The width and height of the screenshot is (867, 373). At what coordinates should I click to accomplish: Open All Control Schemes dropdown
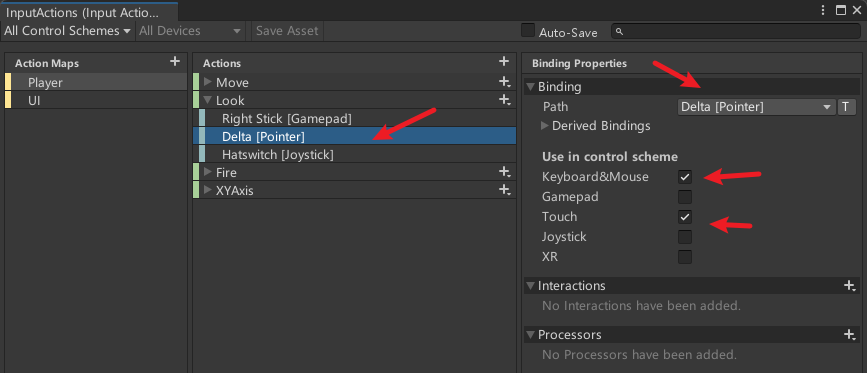[x=67, y=31]
